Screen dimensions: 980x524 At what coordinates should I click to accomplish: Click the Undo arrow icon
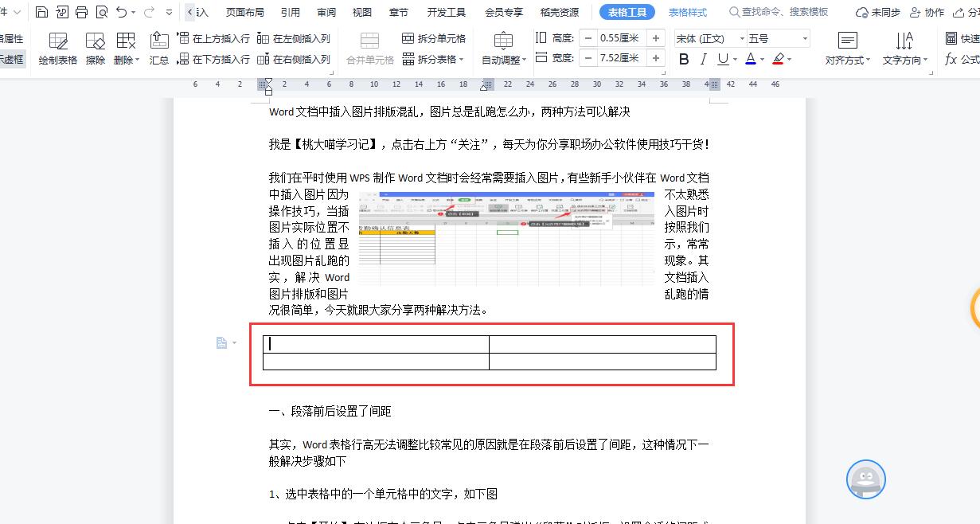pyautogui.click(x=121, y=12)
